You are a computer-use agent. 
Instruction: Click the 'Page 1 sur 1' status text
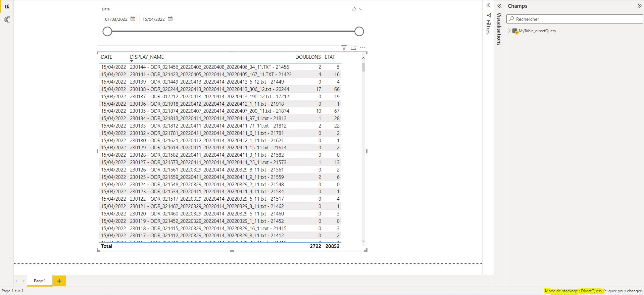tap(13, 291)
